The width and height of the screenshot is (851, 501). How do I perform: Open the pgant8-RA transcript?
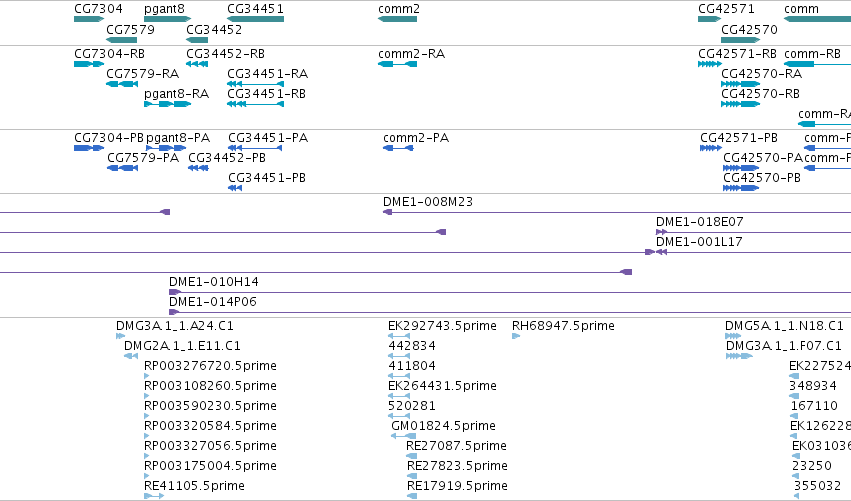[168, 104]
